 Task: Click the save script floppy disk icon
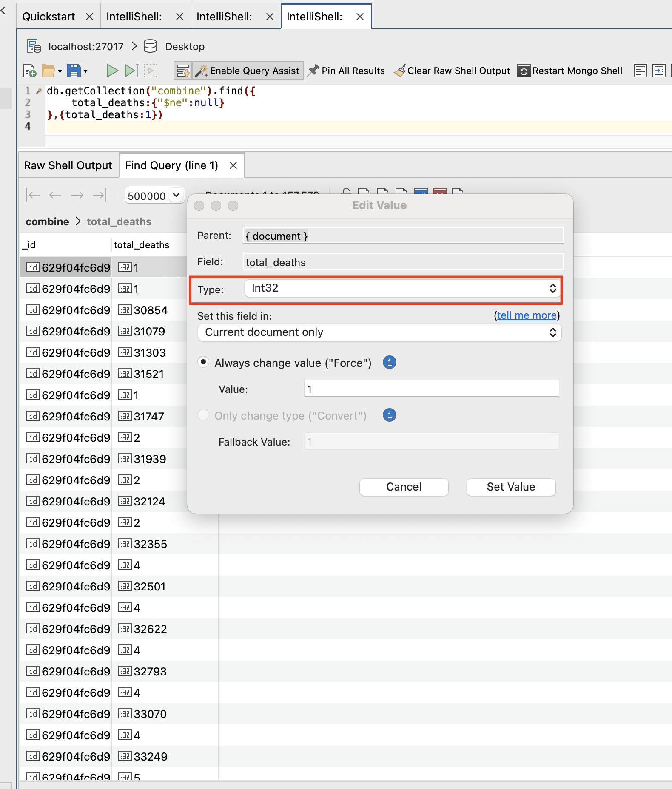pyautogui.click(x=74, y=71)
